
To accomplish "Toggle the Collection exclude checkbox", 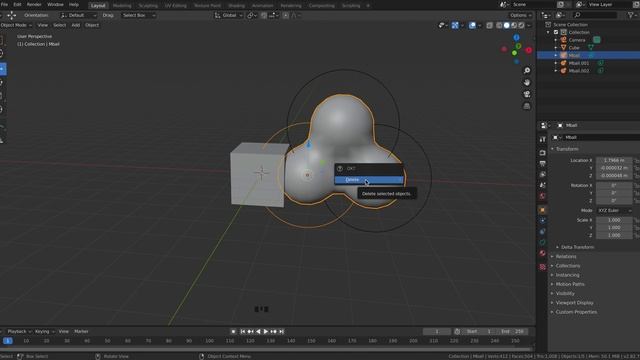I will [556, 32].
